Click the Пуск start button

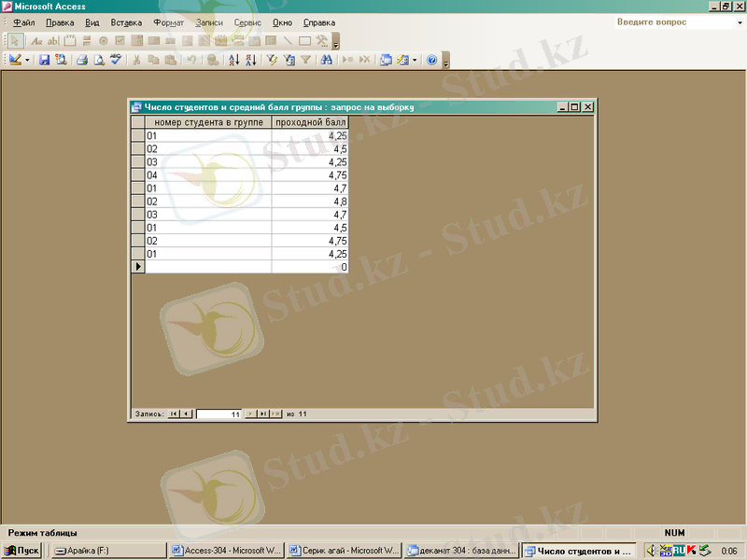22,551
